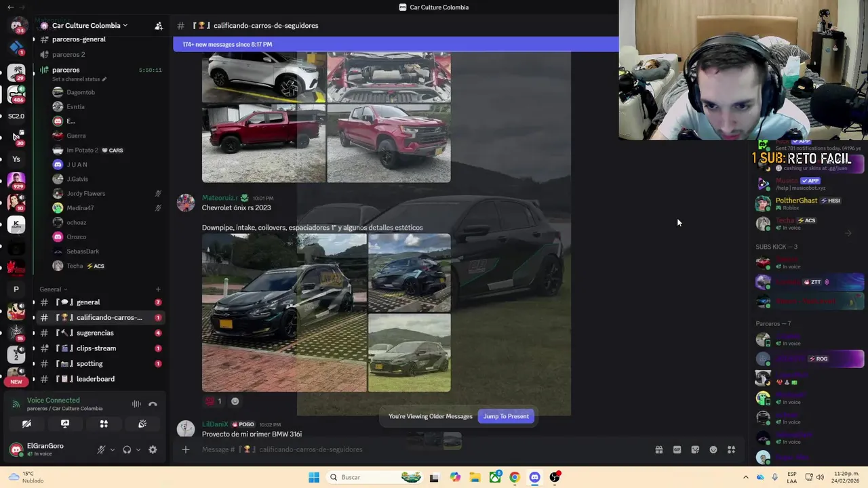868x488 pixels.
Task: Open User Settings gear
Action: pyautogui.click(x=153, y=449)
